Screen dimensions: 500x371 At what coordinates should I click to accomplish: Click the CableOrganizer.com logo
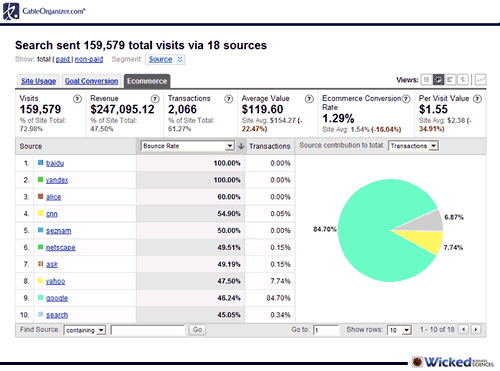pos(44,11)
